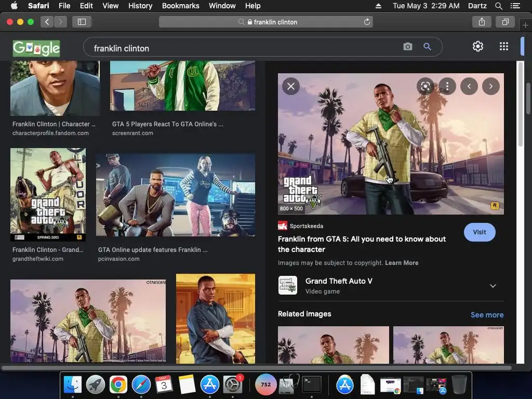Open the grandtheftwiki.com cover image result
The width and height of the screenshot is (532, 399).
pyautogui.click(x=48, y=194)
